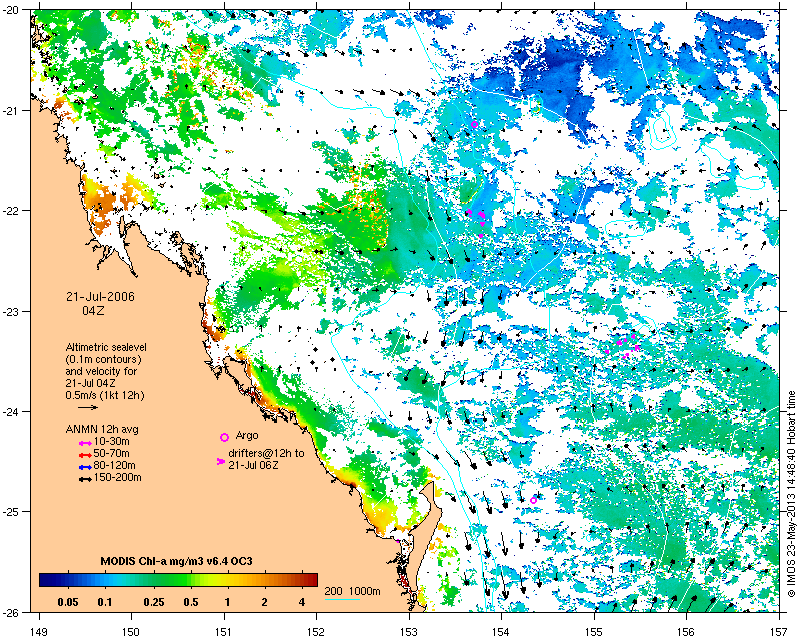The image size is (800, 640).
Task: Click the 'Altimetric sealevel' text
Action: pos(106,347)
